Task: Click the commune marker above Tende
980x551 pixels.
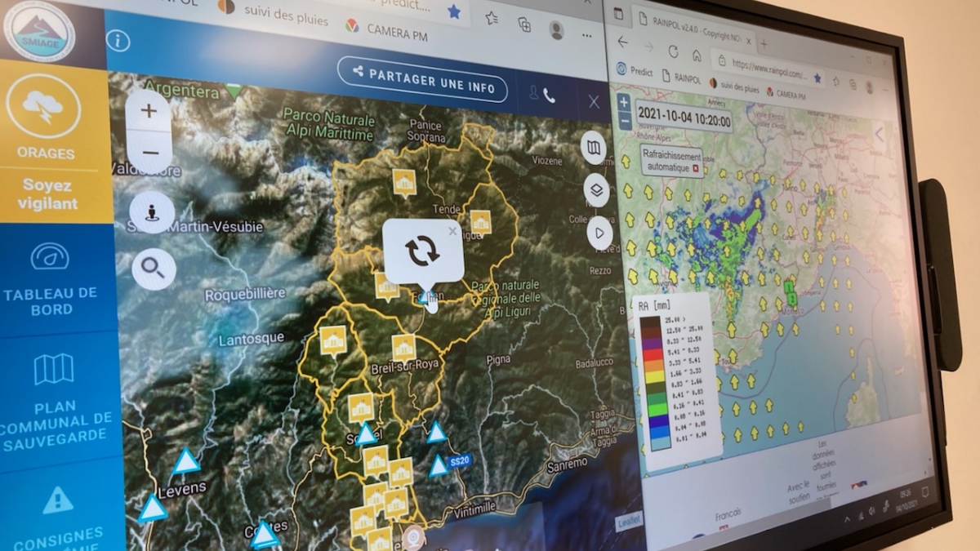Action: pyautogui.click(x=404, y=181)
